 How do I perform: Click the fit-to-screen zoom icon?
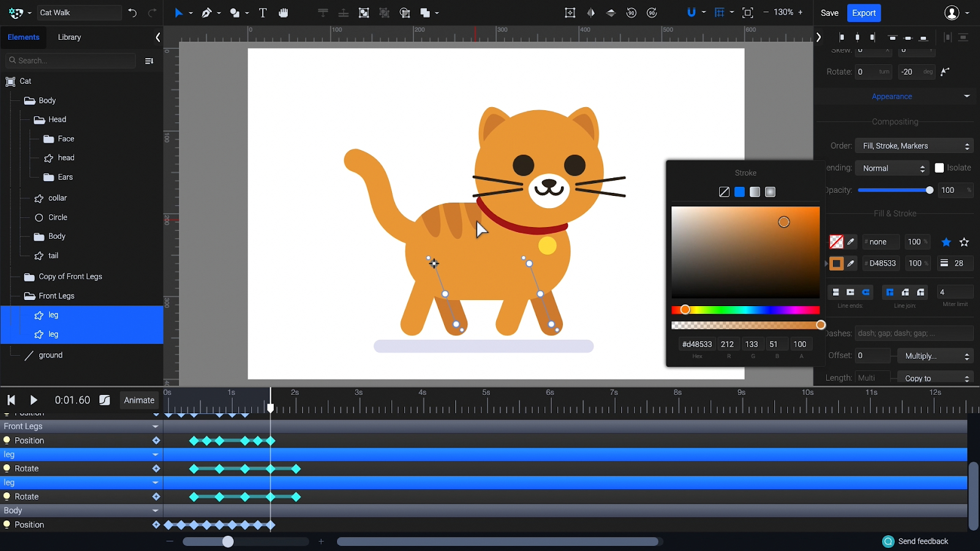748,13
